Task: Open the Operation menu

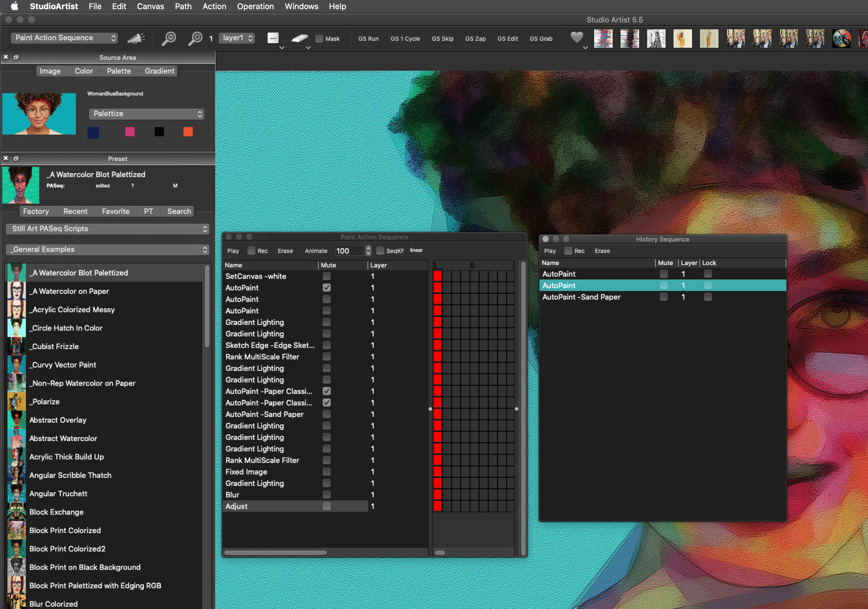Action: (255, 6)
